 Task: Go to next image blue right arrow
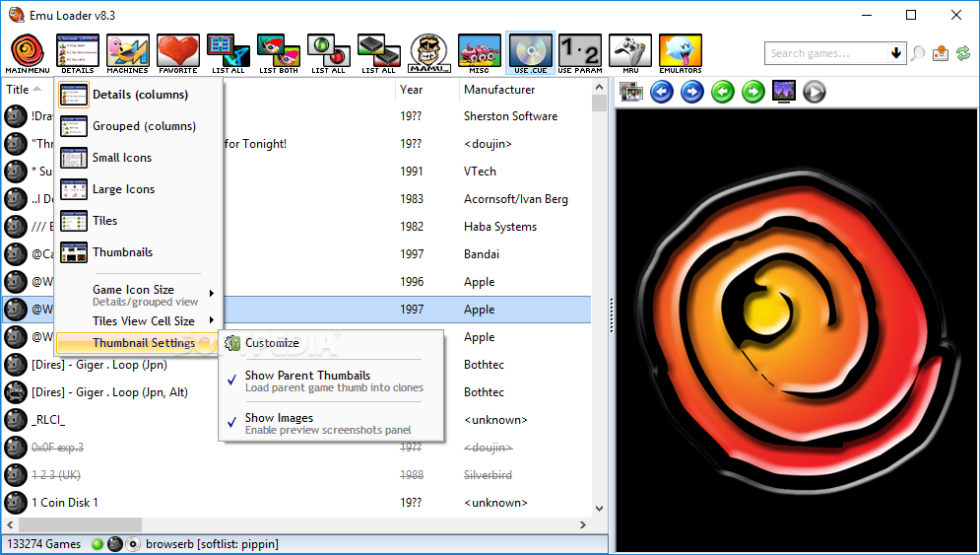click(691, 92)
